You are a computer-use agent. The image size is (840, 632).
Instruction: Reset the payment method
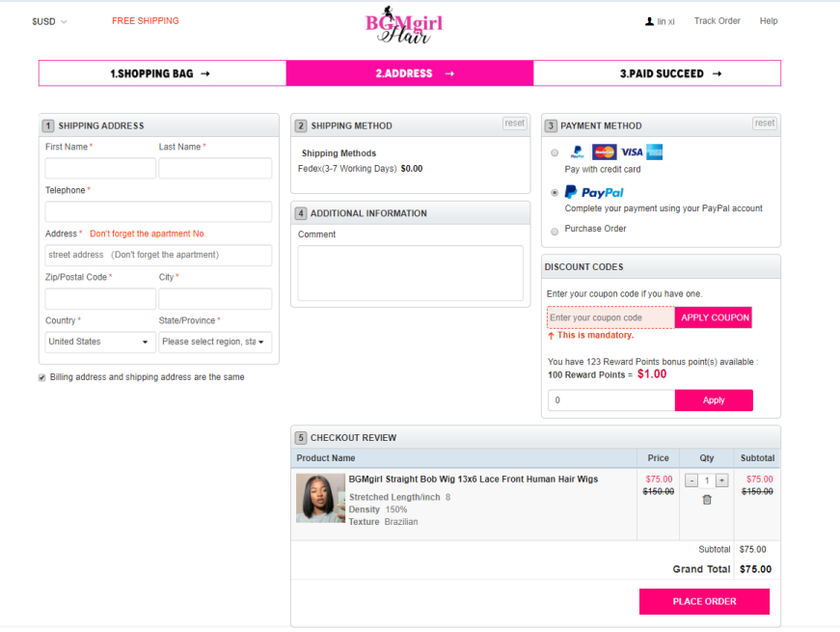pos(765,124)
